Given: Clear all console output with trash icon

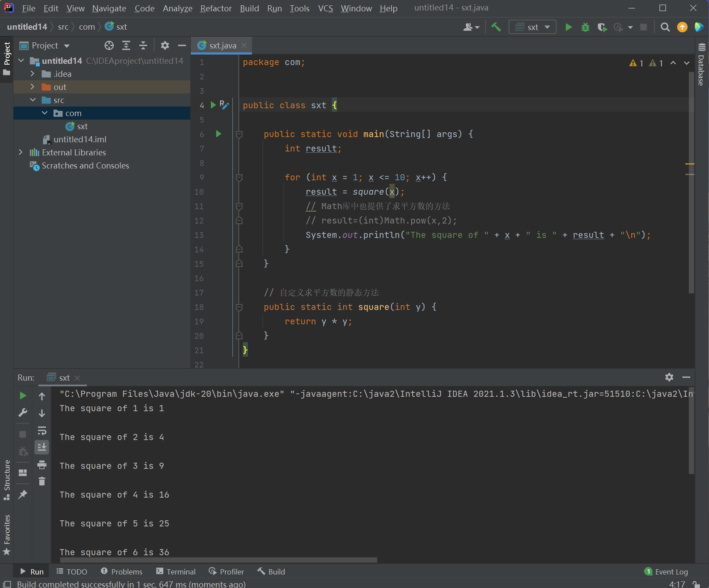Looking at the screenshot, I should 42,481.
